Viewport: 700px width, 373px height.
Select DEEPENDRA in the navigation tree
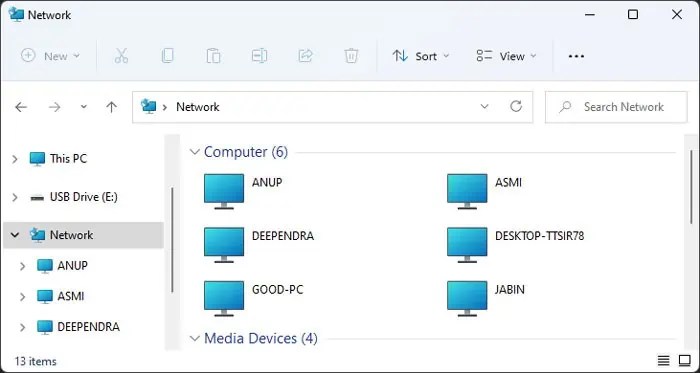pos(78,327)
